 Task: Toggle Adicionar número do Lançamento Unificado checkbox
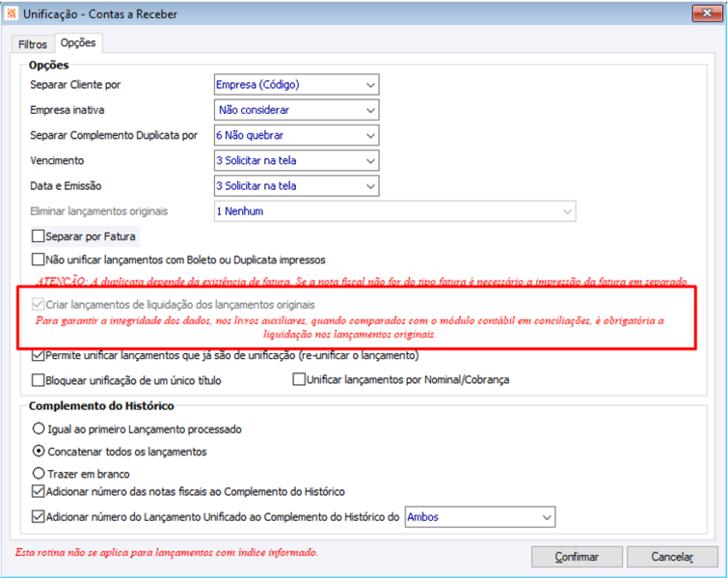[38, 516]
